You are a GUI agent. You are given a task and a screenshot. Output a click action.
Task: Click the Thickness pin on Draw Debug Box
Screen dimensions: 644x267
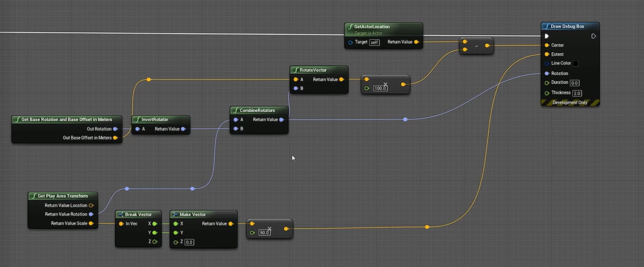(x=546, y=93)
